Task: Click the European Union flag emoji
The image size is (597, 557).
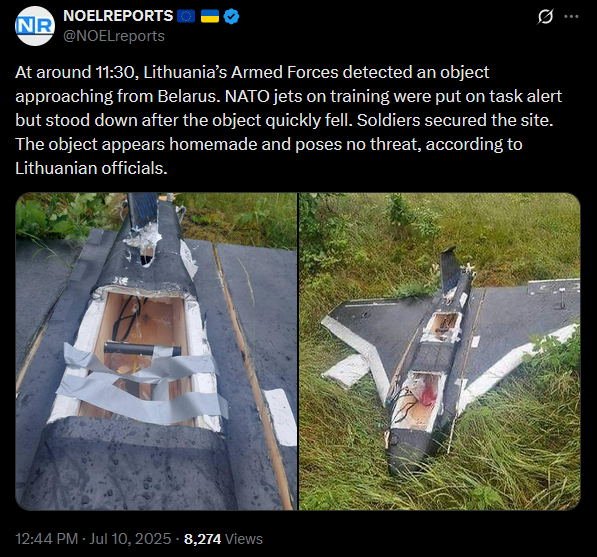Action: point(186,16)
